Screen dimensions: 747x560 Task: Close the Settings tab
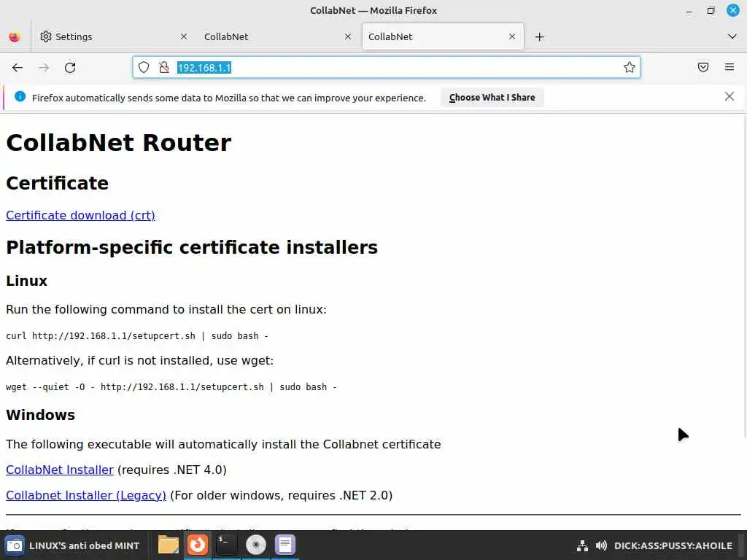(184, 36)
